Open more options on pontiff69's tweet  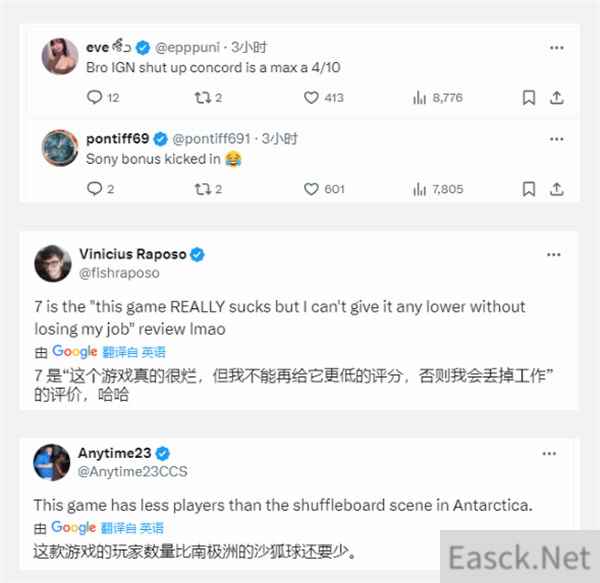click(556, 139)
